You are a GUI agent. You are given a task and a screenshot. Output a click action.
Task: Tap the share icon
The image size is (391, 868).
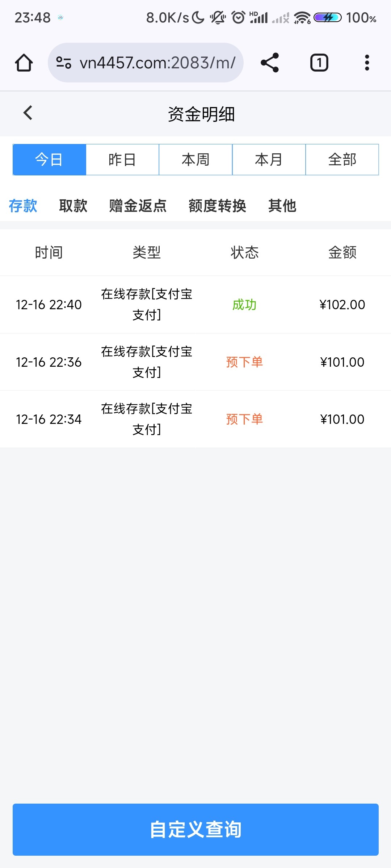point(270,63)
